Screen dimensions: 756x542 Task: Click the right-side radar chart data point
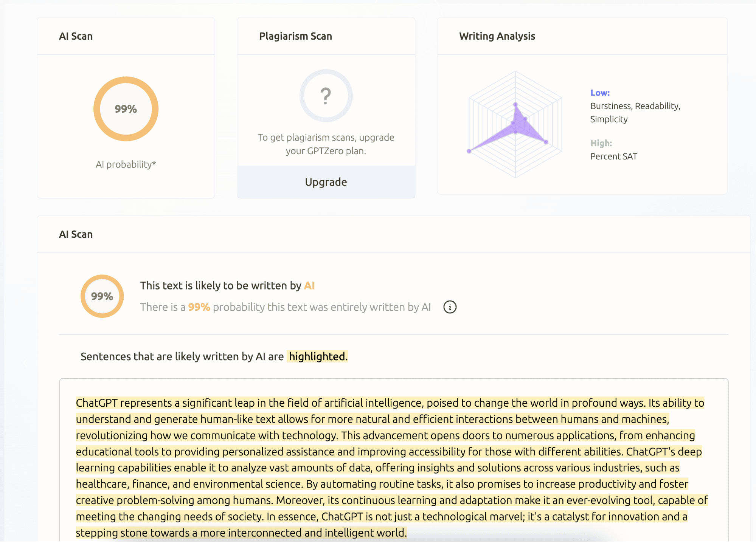[x=546, y=142]
